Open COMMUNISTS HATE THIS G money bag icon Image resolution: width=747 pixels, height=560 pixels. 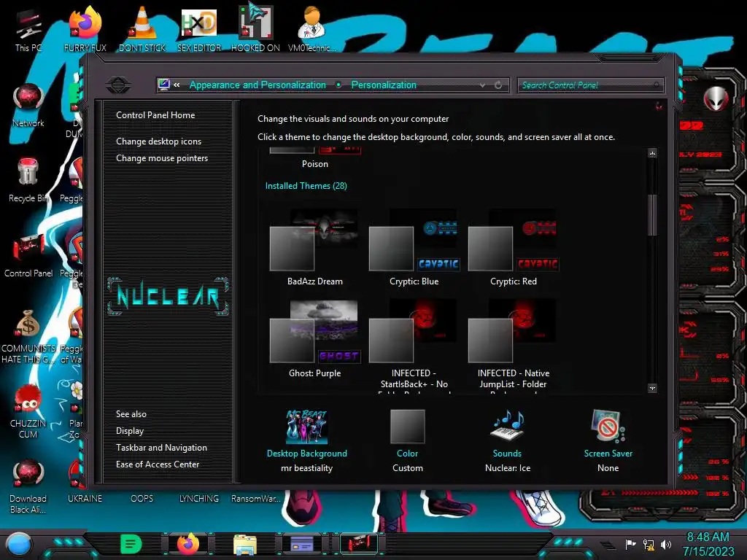click(x=28, y=336)
